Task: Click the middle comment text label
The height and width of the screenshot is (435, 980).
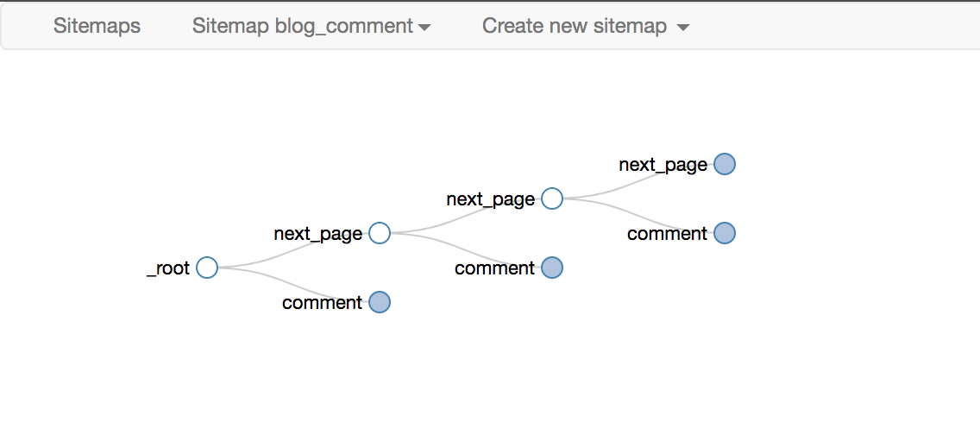Action: click(x=494, y=268)
